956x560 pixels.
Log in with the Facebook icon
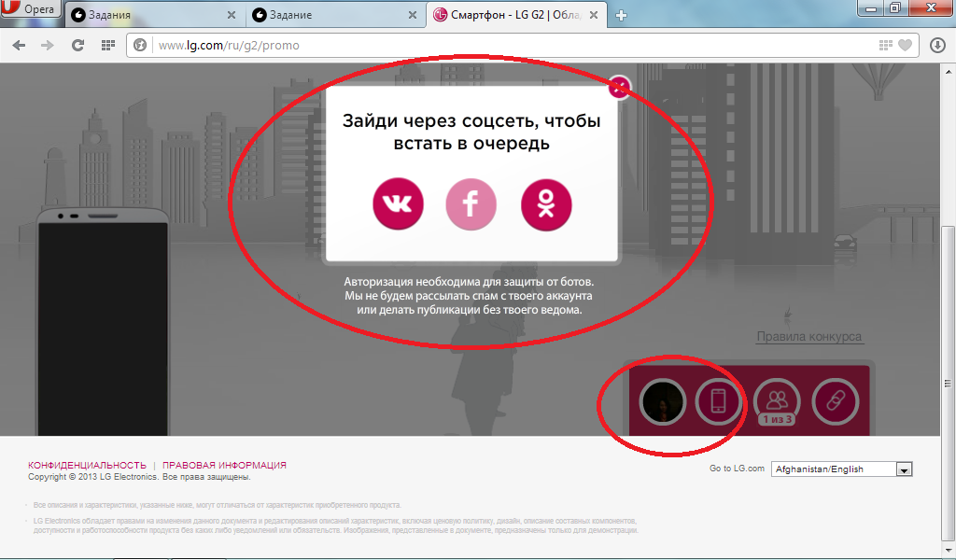(471, 204)
